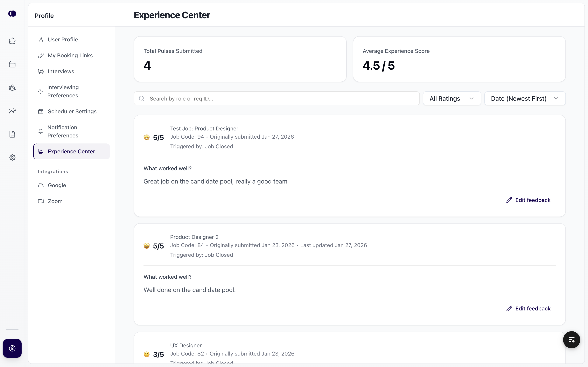Image resolution: width=588 pixels, height=367 pixels.
Task: Click the My Booking Links chain icon
Action: coord(41,55)
